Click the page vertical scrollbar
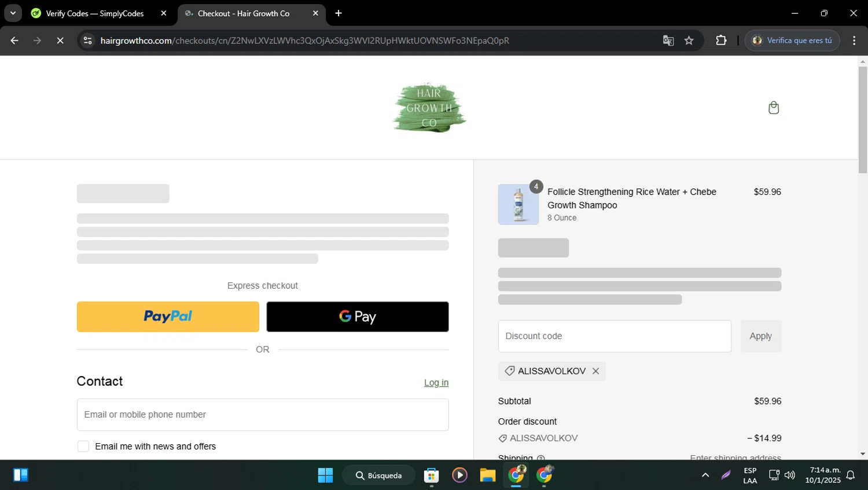868x490 pixels. (x=863, y=120)
